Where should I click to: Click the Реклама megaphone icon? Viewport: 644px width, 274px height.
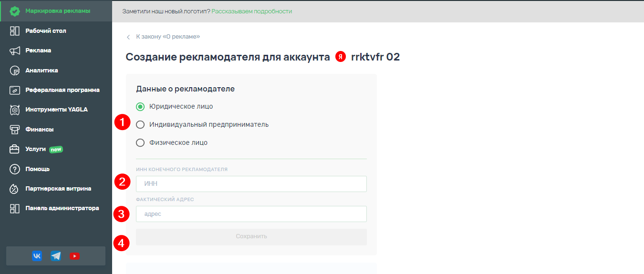pos(15,51)
